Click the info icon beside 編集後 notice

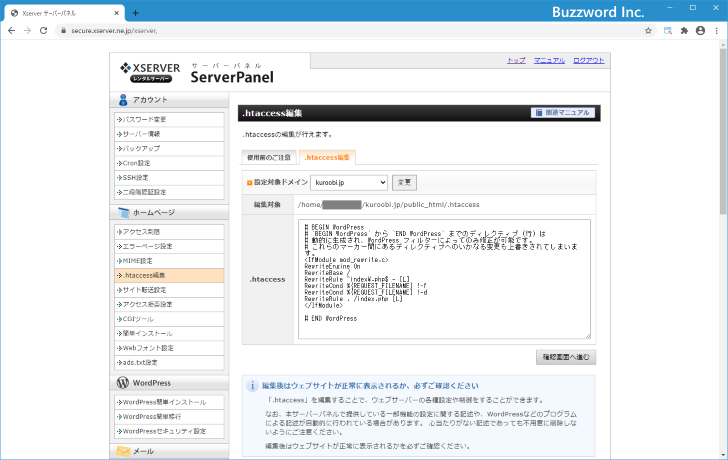252,386
